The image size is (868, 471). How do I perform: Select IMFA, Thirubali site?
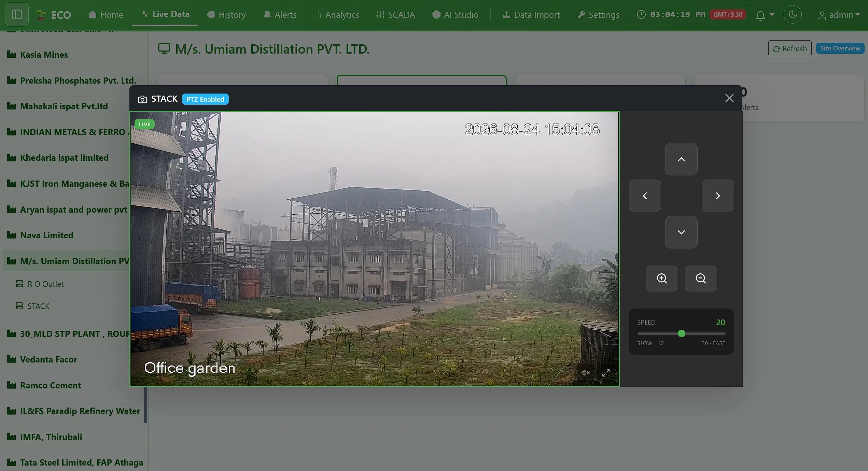pyautogui.click(x=45, y=437)
